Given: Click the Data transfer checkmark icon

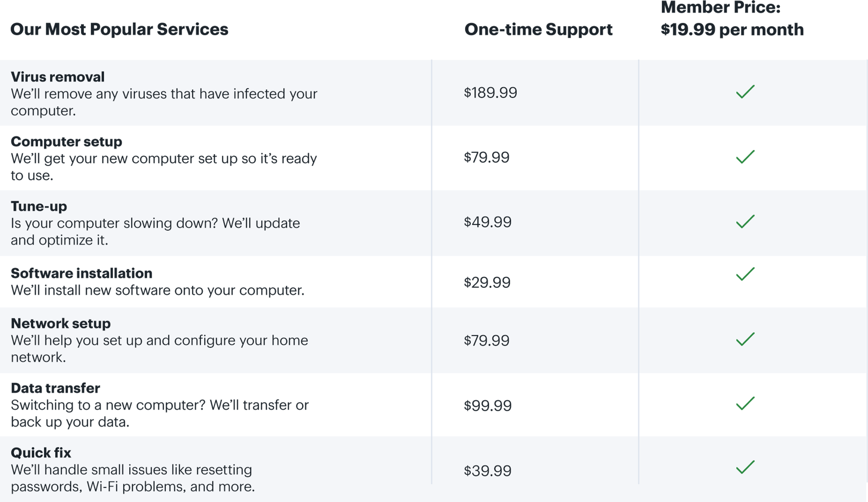Looking at the screenshot, I should (x=745, y=404).
